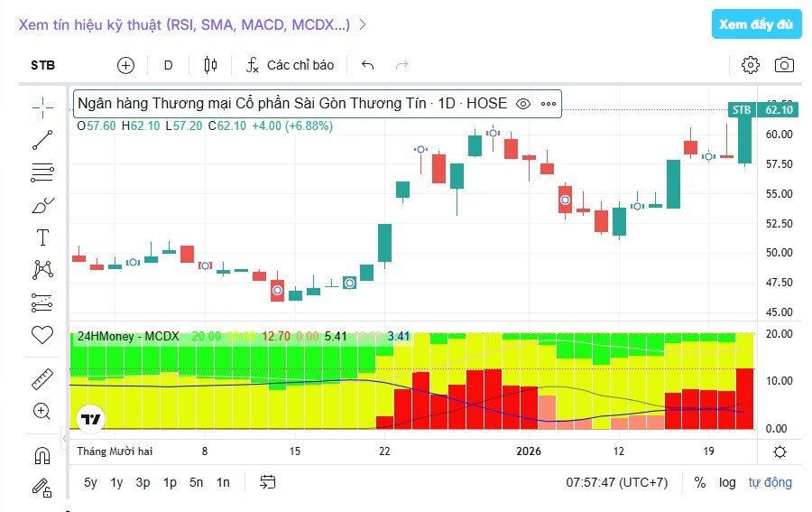Toggle lock all drawings tool

click(42, 487)
